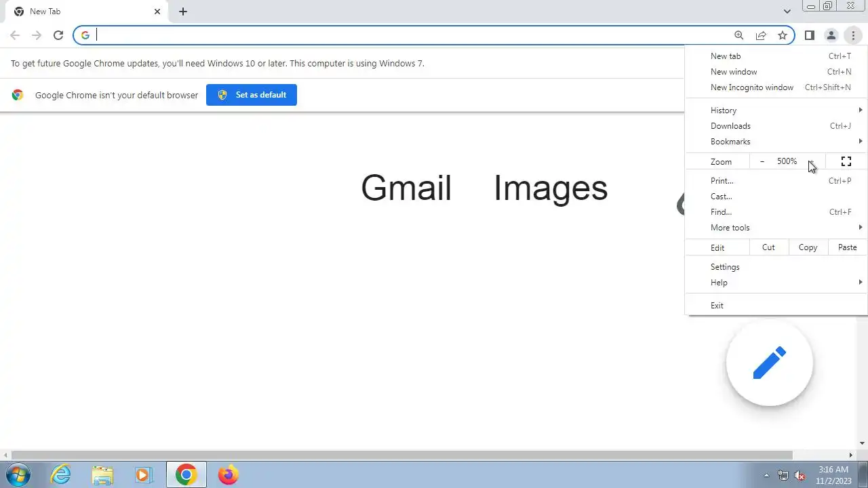Choose Print... from the menu

click(776, 181)
